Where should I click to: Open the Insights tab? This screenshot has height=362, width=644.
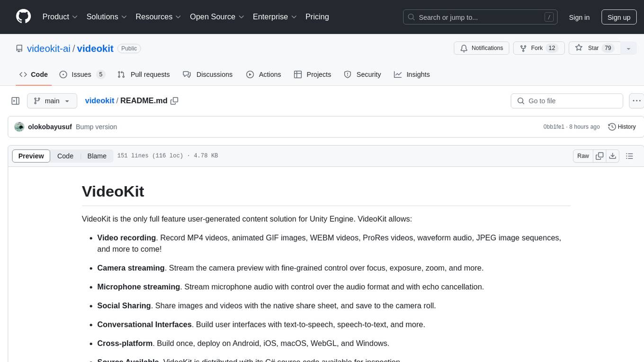pos(412,74)
